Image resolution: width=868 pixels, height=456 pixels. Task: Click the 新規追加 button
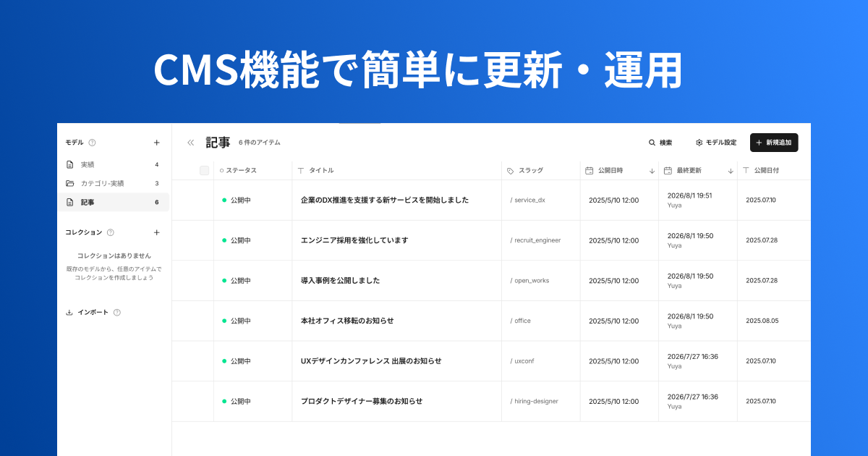tap(774, 143)
